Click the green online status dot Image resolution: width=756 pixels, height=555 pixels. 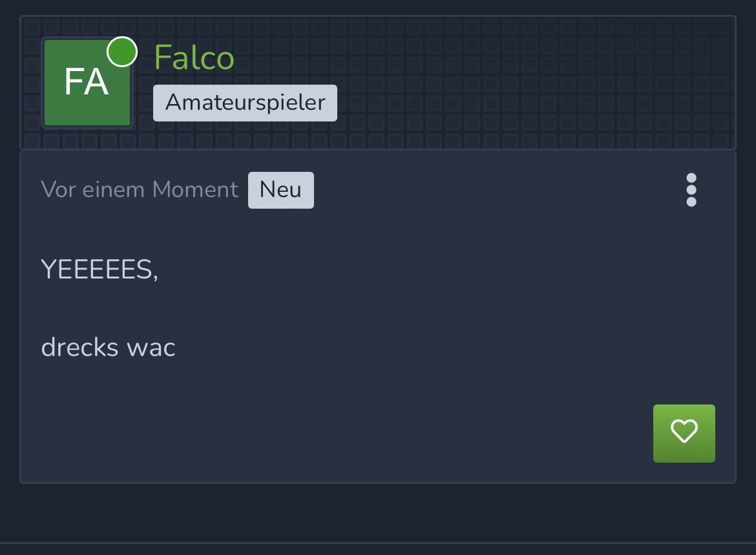tap(122, 52)
